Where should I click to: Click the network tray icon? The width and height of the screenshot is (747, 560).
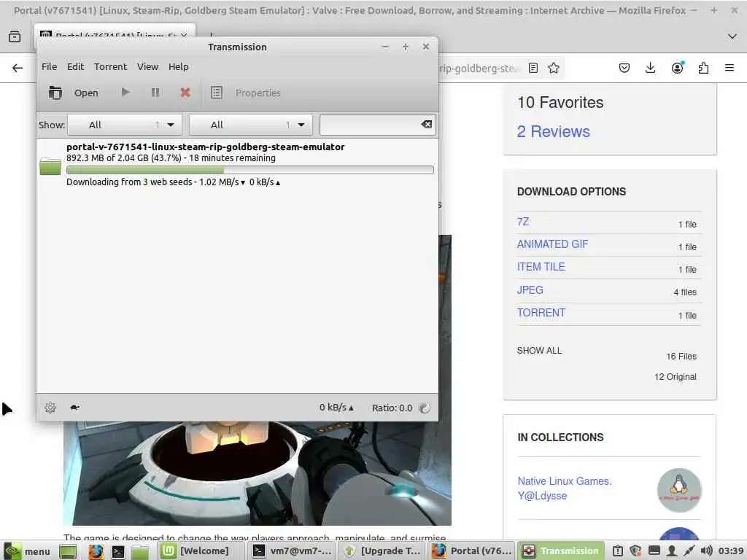pos(689,551)
